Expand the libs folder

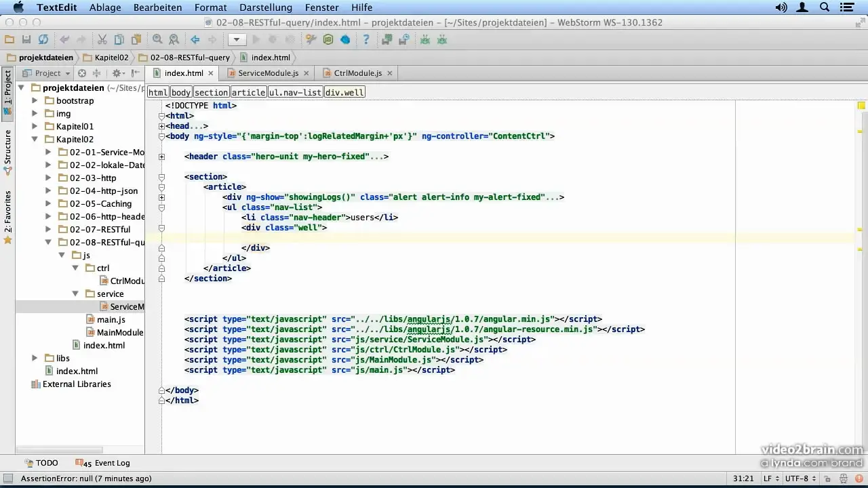[35, 358]
